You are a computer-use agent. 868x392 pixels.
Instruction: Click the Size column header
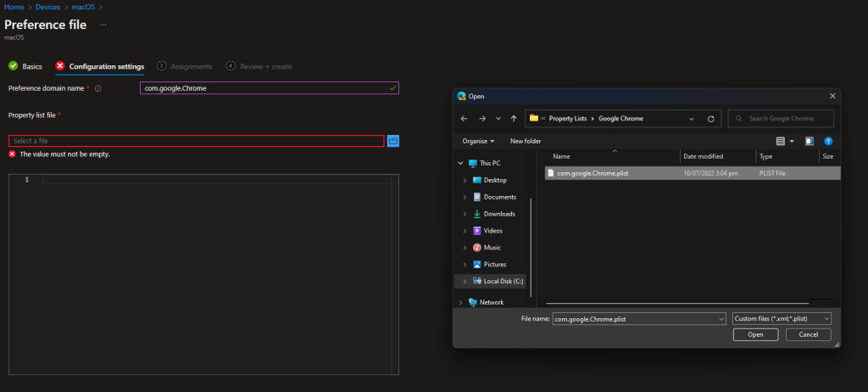[828, 156]
